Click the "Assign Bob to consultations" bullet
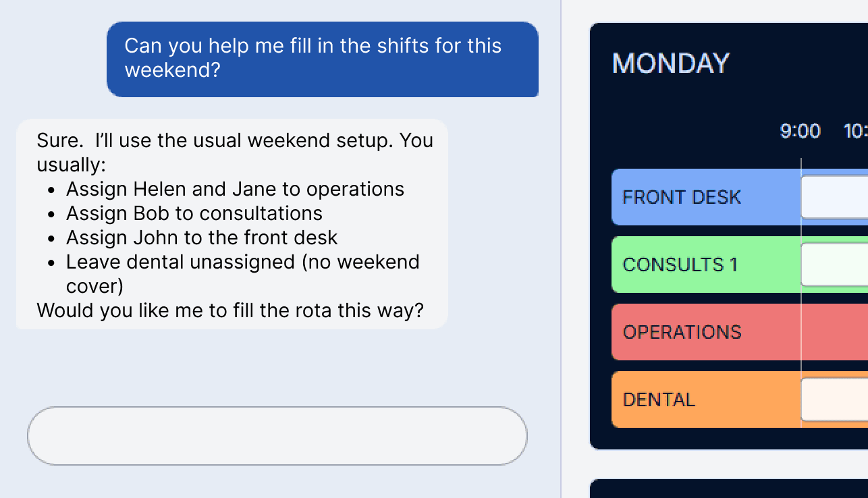The width and height of the screenshot is (868, 498). [x=194, y=213]
